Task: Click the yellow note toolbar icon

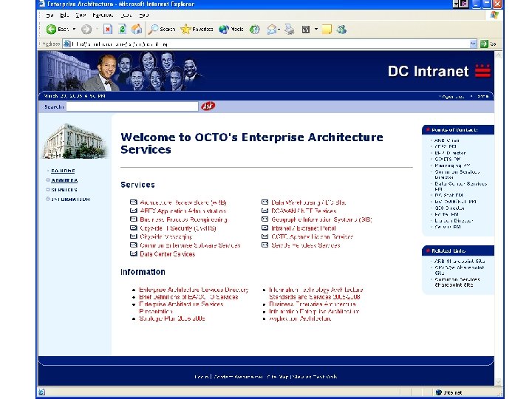Action: [x=327, y=30]
